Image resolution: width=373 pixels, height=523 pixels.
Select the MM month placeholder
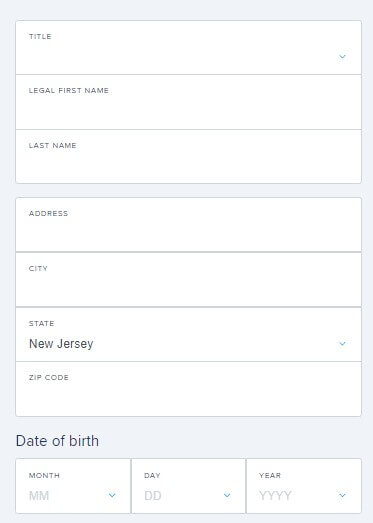point(39,496)
